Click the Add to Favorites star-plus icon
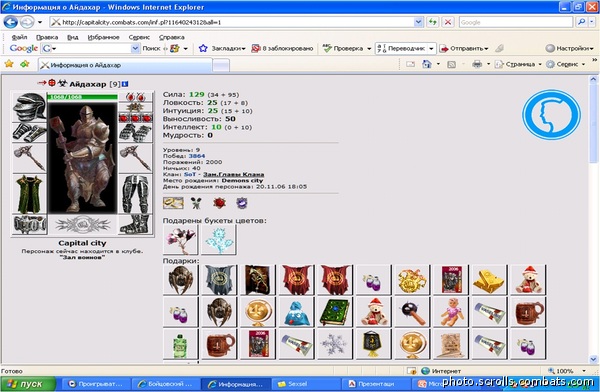Viewport: 600px width, 392px height. click(25, 64)
